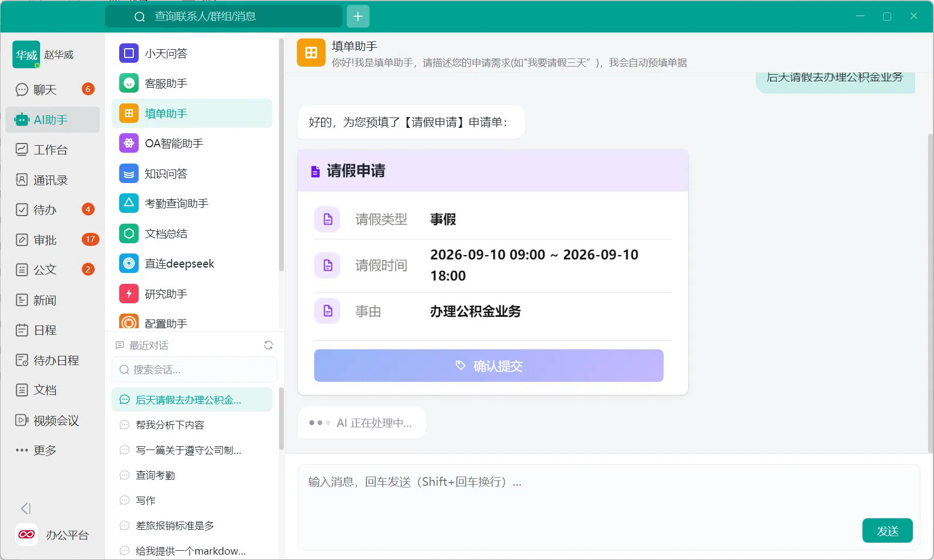The width and height of the screenshot is (934, 560).
Task: Click the 赵华威 avatar
Action: click(26, 54)
